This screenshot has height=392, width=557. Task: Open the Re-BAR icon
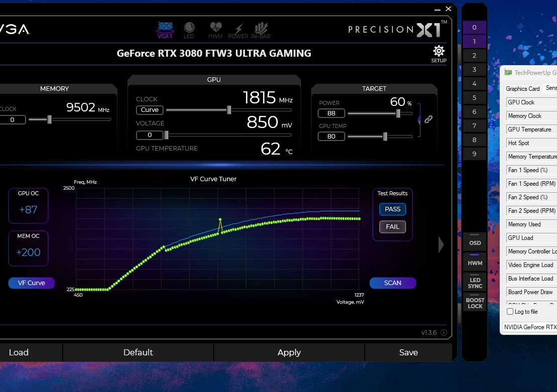[261, 30]
